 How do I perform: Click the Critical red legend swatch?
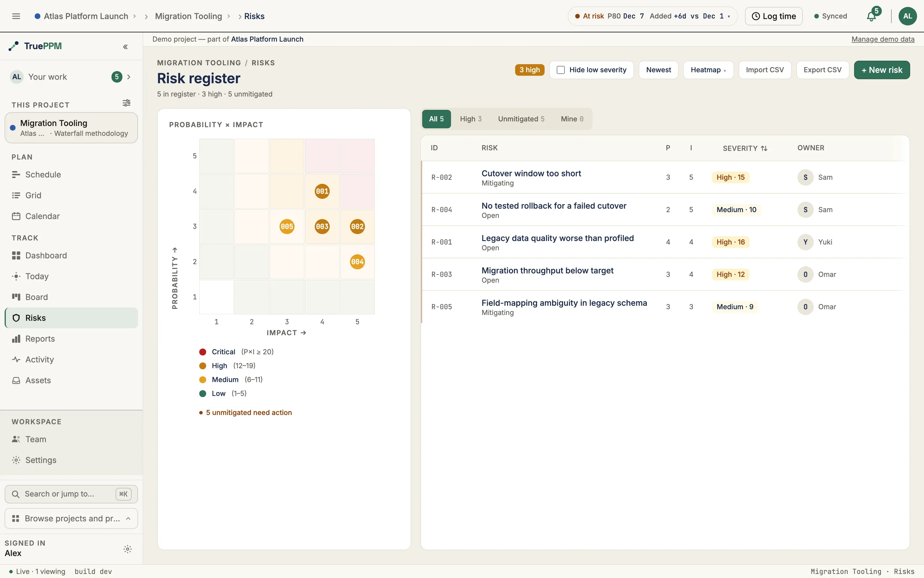tap(203, 352)
